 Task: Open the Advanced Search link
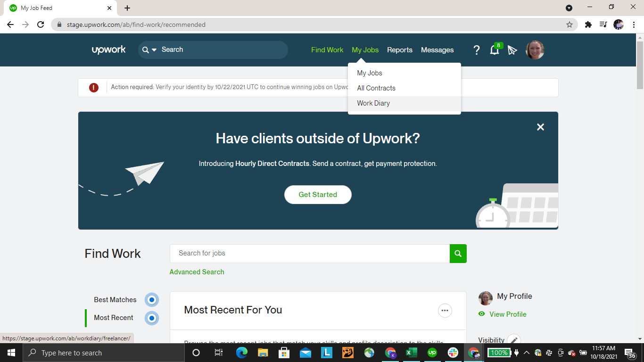click(197, 272)
